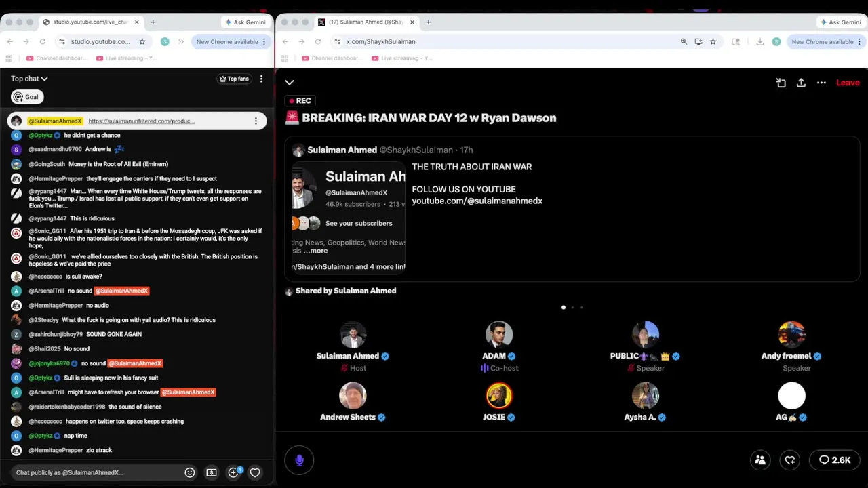Screen dimensions: 868x488
Task: Open PUBLIC speaker avatar
Action: click(646, 335)
